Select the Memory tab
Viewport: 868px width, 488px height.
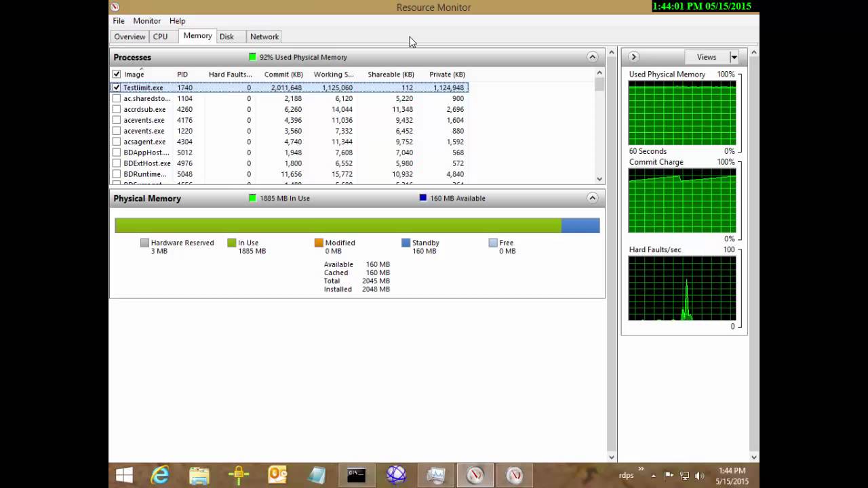[197, 36]
